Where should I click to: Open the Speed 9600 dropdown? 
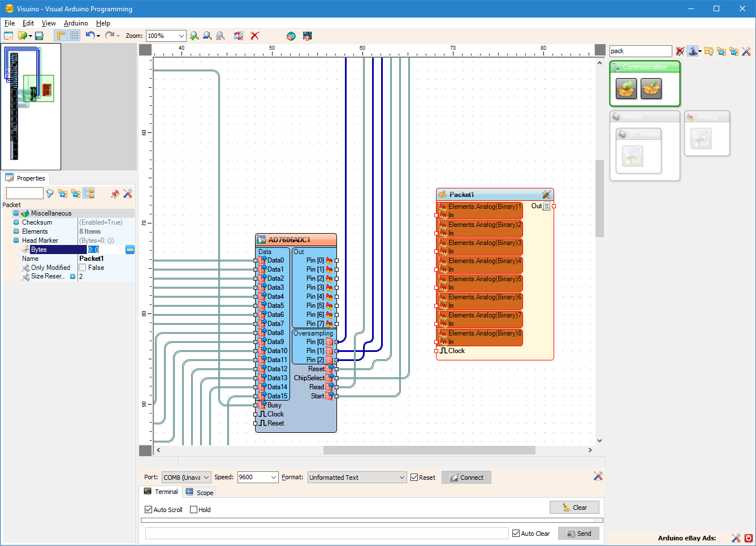[x=258, y=477]
